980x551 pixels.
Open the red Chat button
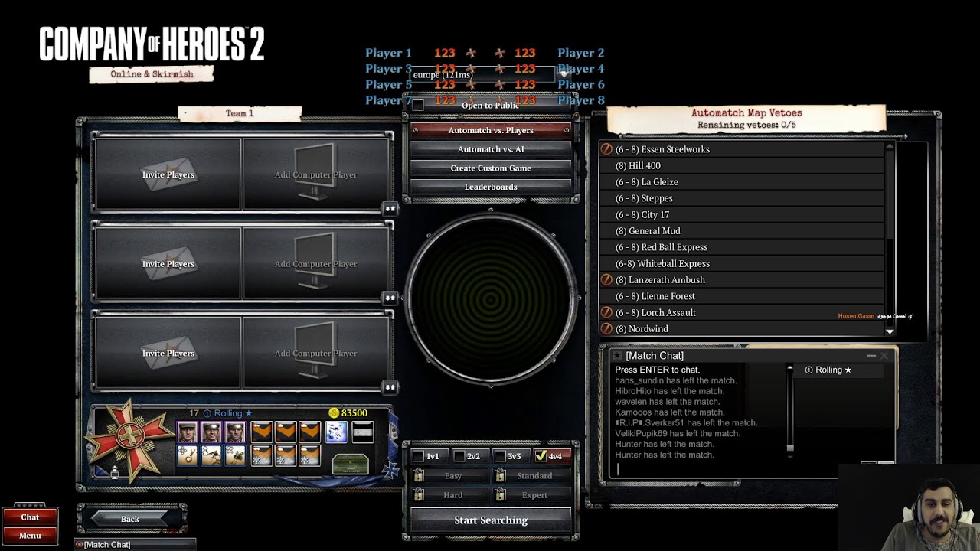click(x=30, y=517)
